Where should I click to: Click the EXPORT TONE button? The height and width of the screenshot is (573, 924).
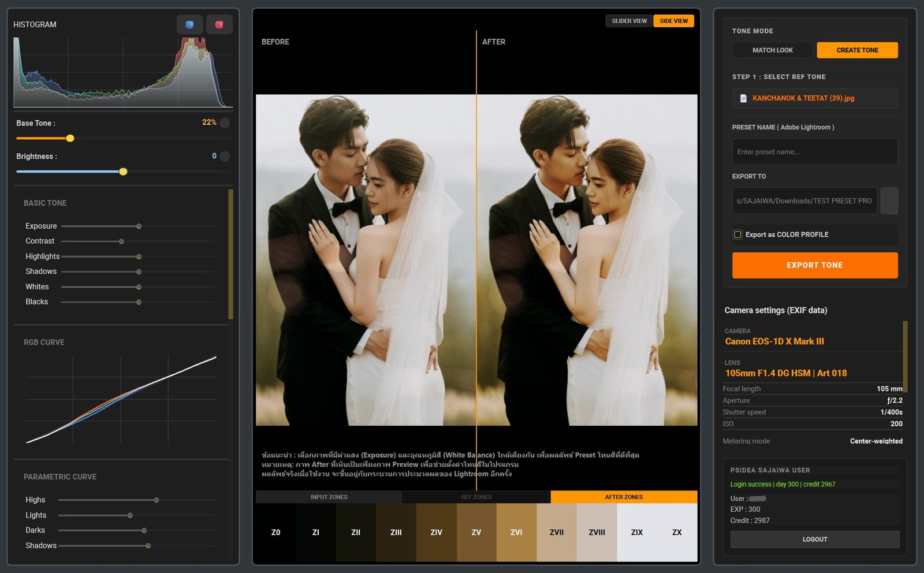814,265
